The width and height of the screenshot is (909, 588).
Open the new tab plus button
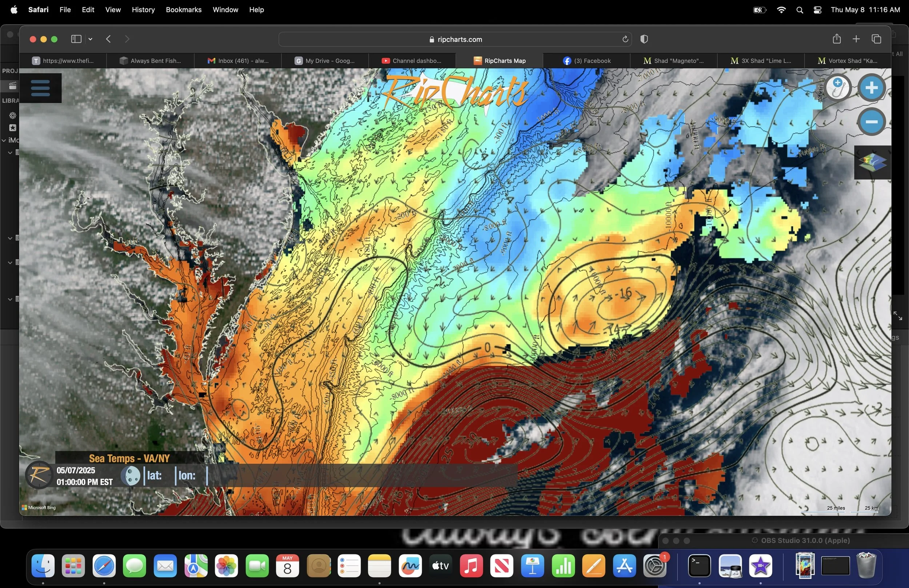tap(856, 39)
